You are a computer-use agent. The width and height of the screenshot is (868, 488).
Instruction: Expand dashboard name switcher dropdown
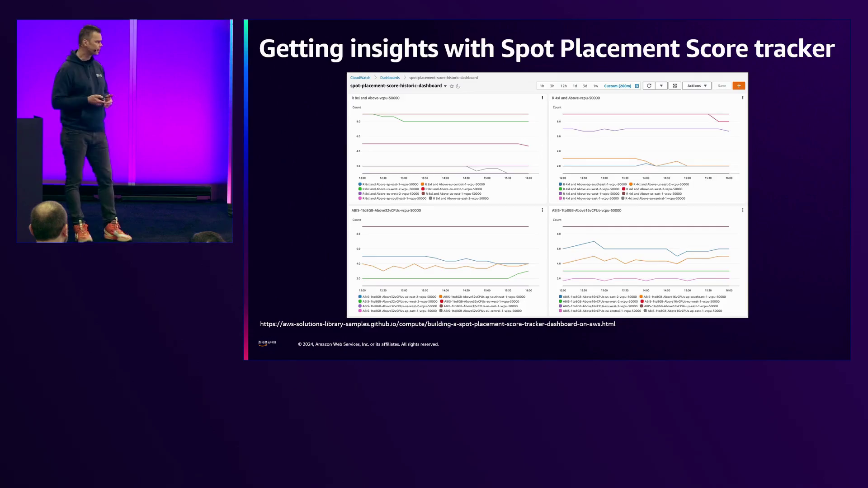(445, 86)
